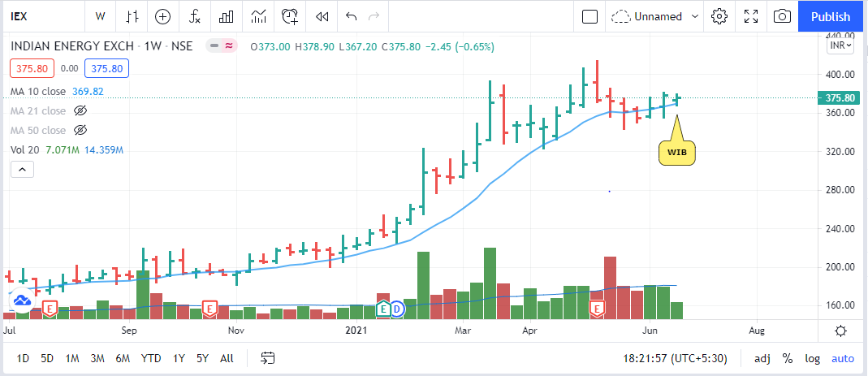Click the MA 10 close legend label
This screenshot has width=868, height=376.
(x=37, y=92)
